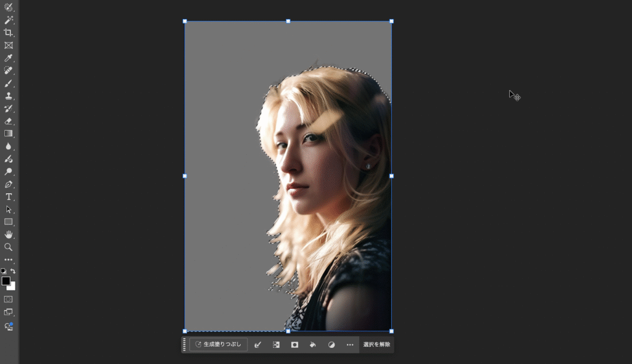Select the Crop tool
Viewport: 632px width, 364px height.
[8, 33]
